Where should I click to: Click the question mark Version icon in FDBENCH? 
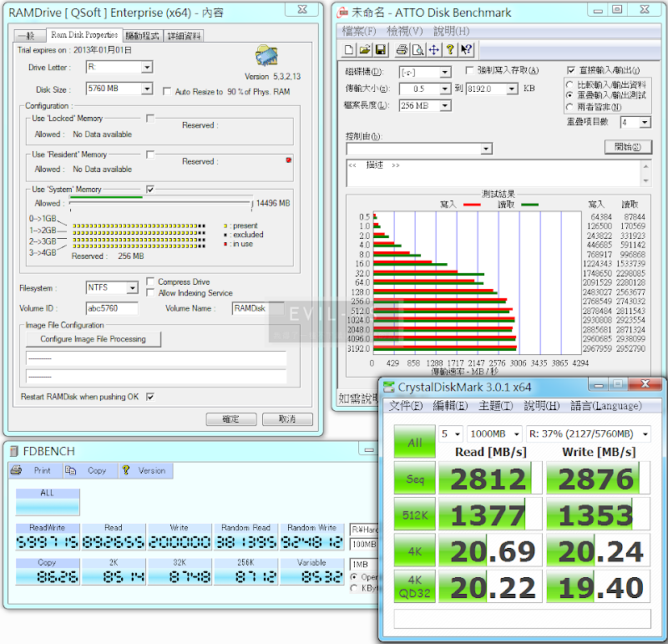[x=126, y=470]
